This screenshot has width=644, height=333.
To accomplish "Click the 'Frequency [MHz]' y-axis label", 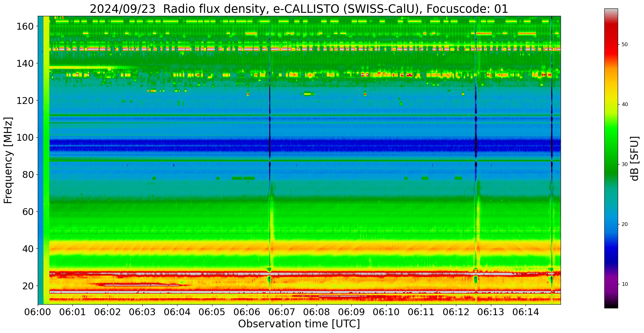I will coord(8,160).
